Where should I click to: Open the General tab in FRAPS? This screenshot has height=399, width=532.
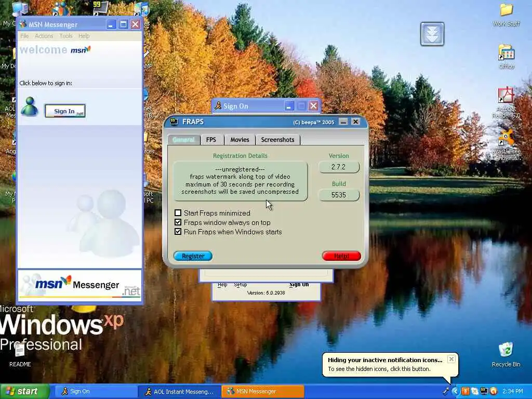pos(183,139)
